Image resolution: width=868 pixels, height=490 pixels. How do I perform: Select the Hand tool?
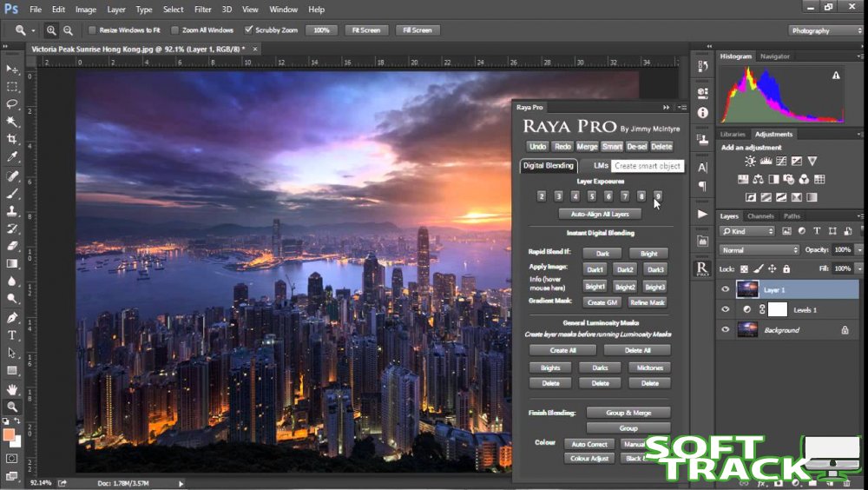12,389
